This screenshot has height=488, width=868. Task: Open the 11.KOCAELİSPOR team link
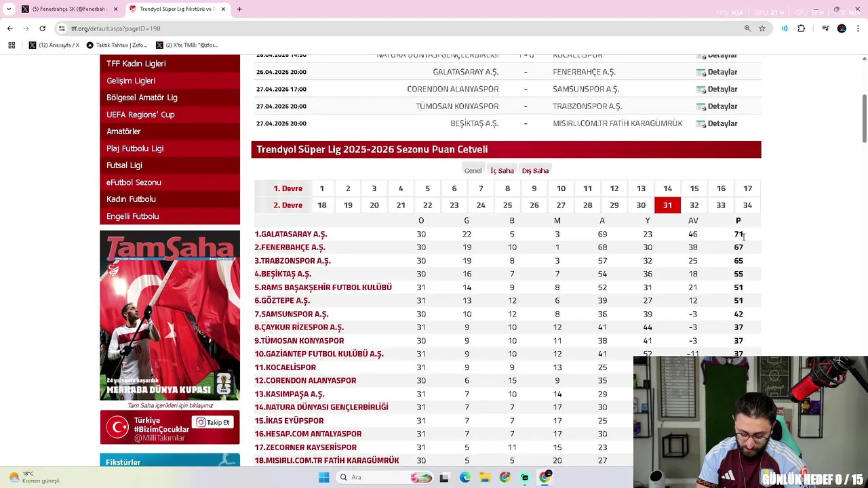[x=285, y=367]
